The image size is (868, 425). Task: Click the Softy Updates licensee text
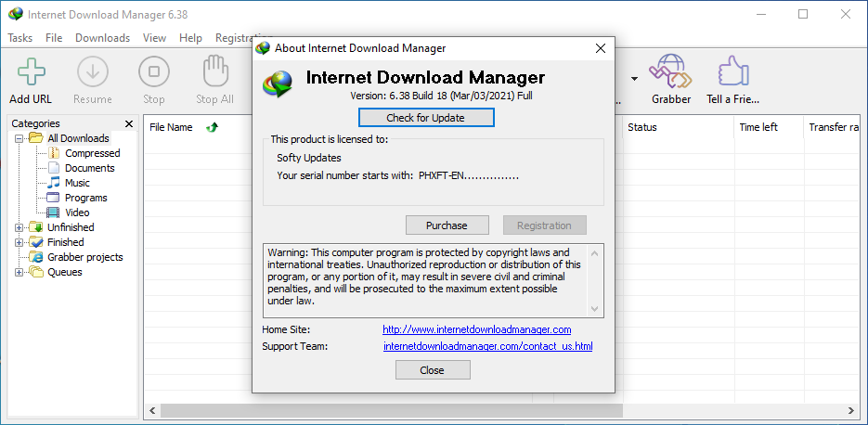pyautogui.click(x=309, y=158)
